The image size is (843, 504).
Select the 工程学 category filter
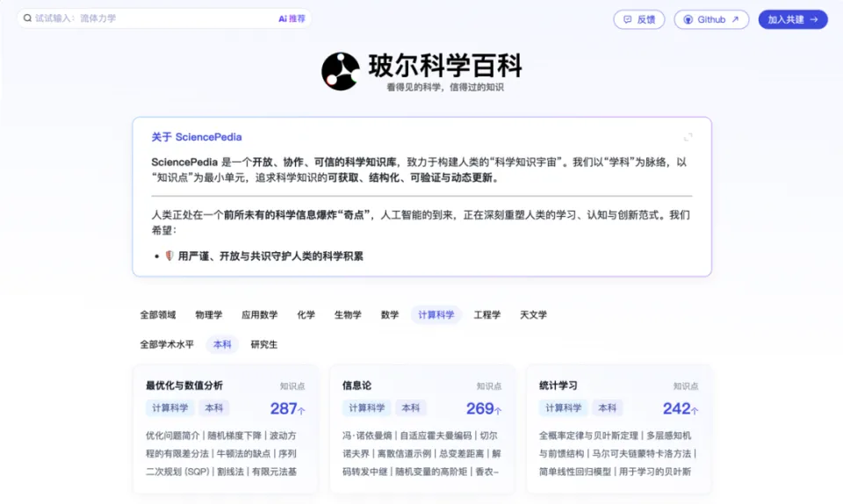[487, 315]
